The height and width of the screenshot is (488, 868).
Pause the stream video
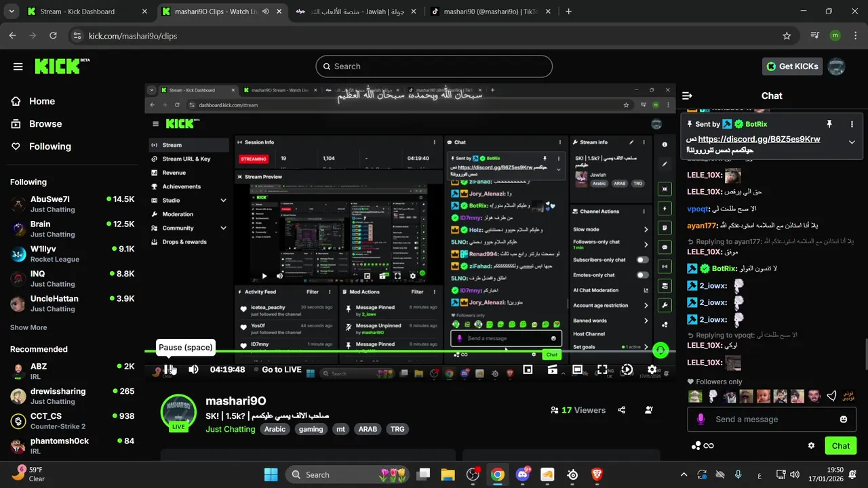coord(170,369)
